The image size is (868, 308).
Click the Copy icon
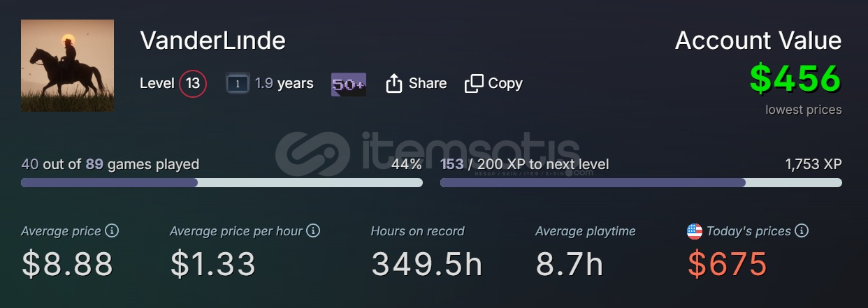(474, 83)
